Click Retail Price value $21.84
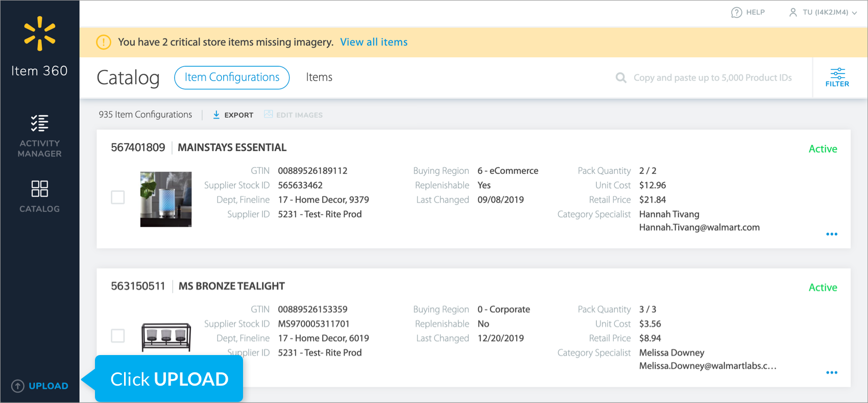Viewport: 868px width, 403px height. 653,200
